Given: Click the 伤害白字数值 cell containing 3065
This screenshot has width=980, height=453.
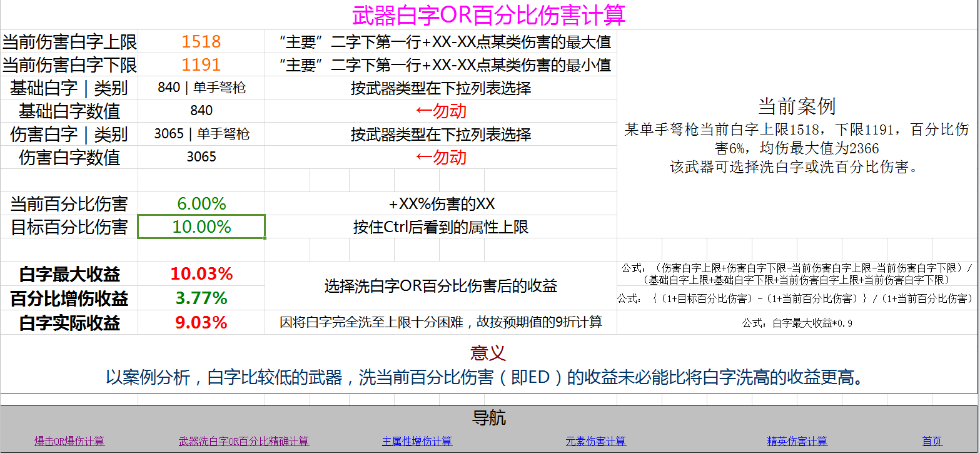Looking at the screenshot, I should tap(201, 157).
